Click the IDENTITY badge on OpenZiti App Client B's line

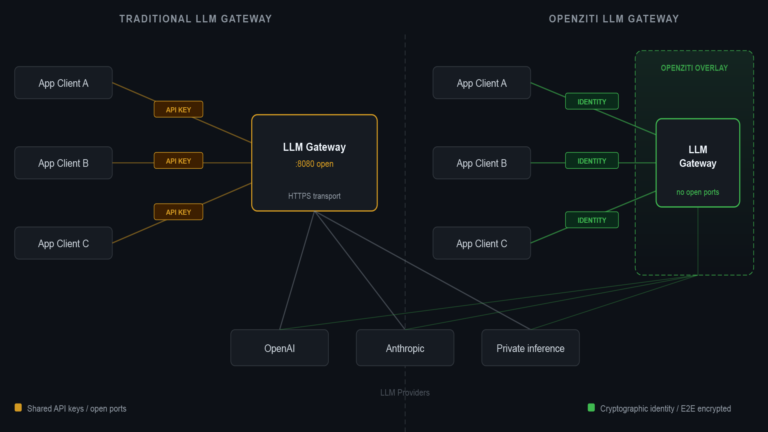592,161
